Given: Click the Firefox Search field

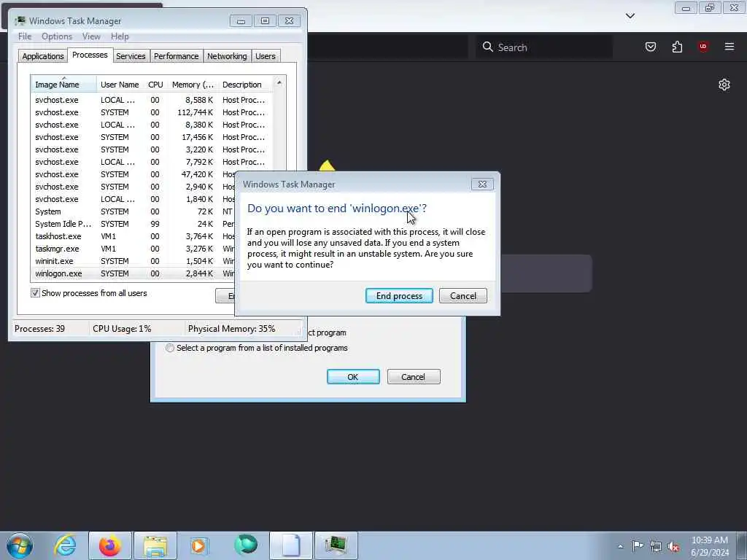Looking at the screenshot, I should click(544, 47).
